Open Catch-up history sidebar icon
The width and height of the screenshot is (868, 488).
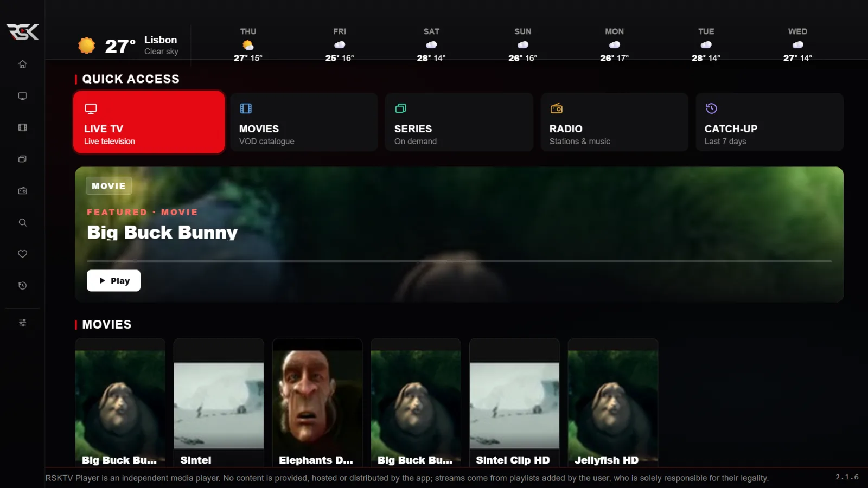pos(22,286)
